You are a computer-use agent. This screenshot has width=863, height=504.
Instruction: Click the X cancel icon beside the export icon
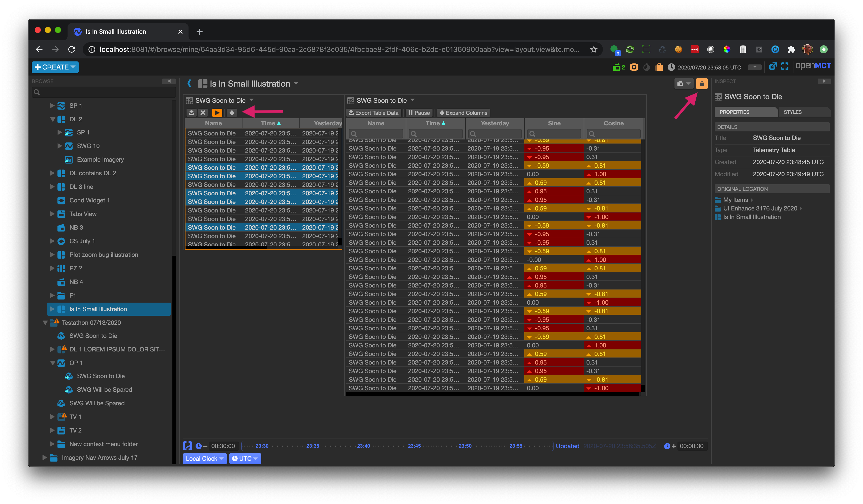pyautogui.click(x=203, y=112)
